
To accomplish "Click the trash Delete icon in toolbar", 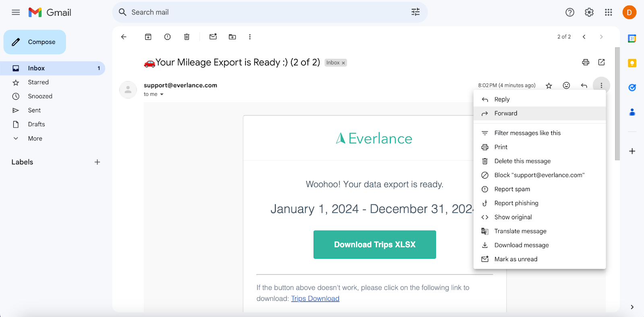I will coord(187,37).
